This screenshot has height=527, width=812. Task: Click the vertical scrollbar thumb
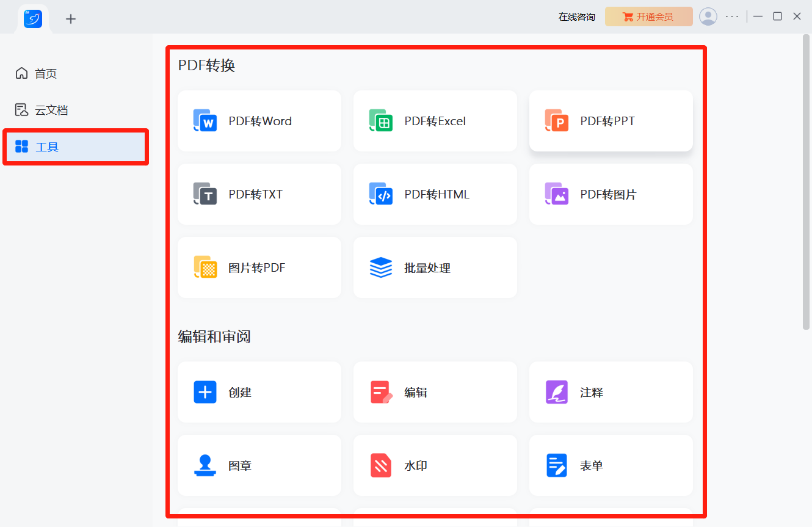[x=806, y=182]
